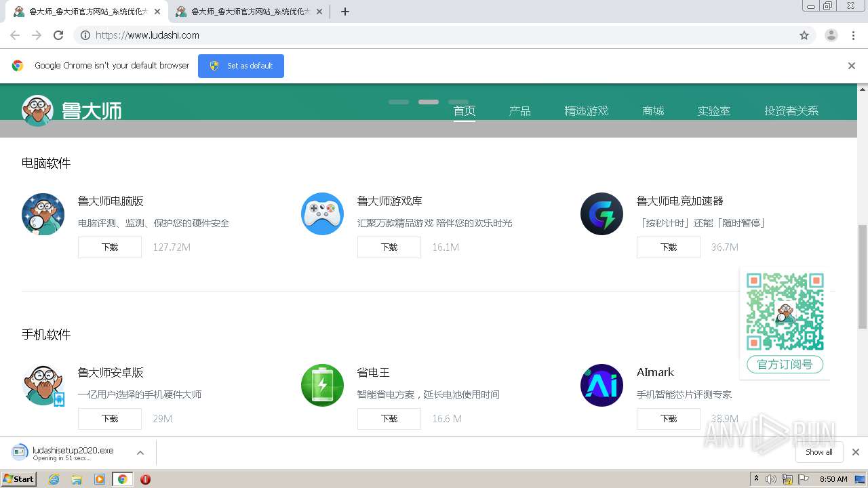
Task: Click the AImark app icon
Action: (x=601, y=386)
